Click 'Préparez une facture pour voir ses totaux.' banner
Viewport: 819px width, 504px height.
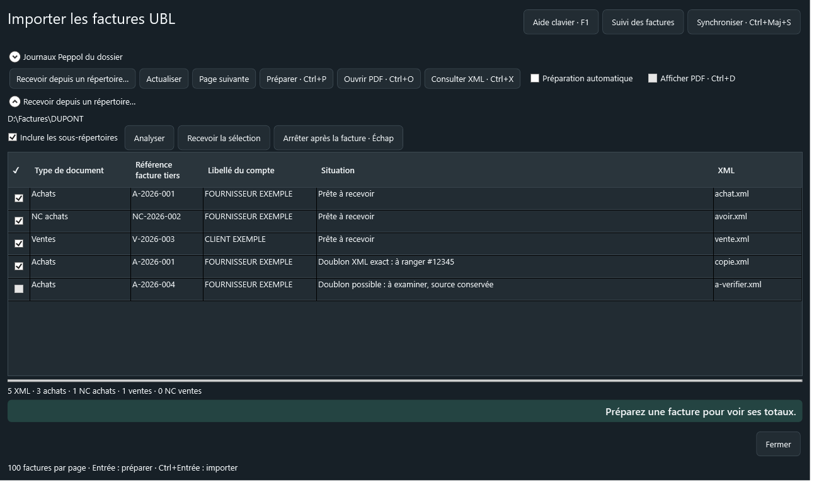pyautogui.click(x=404, y=411)
